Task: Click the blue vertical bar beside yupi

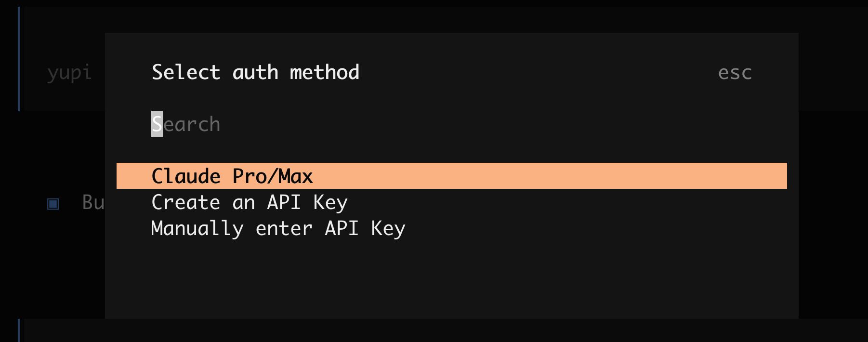Action: tap(19, 59)
